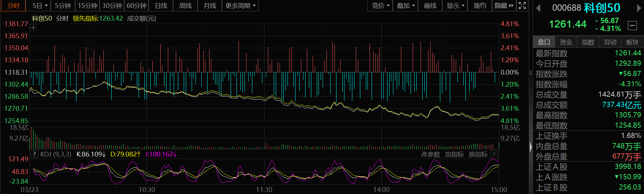This screenshot has height=194, width=644.
Task: Close the KDJ indicator panel
Action: [x=494, y=154]
